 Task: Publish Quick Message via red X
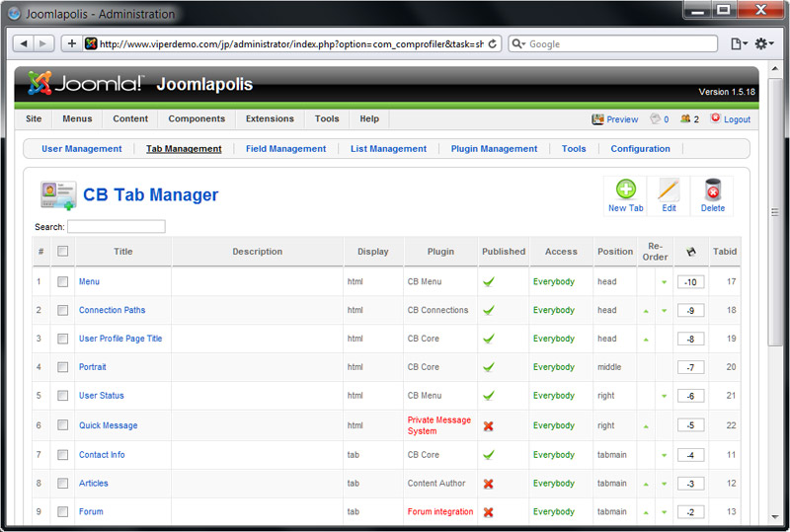(488, 426)
